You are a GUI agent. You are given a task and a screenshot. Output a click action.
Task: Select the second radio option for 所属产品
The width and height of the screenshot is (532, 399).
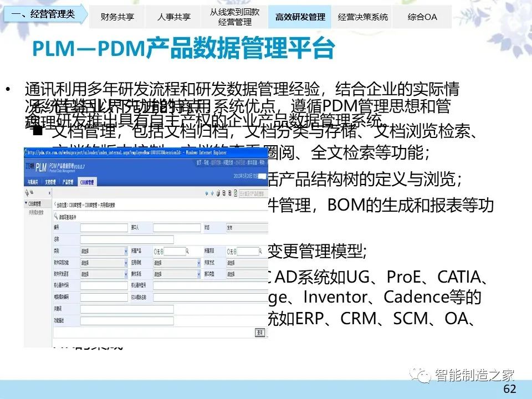pyautogui.click(x=162, y=252)
